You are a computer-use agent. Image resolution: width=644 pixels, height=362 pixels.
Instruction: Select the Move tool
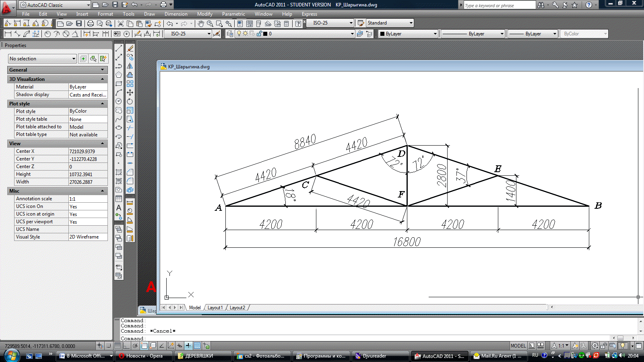click(x=130, y=93)
